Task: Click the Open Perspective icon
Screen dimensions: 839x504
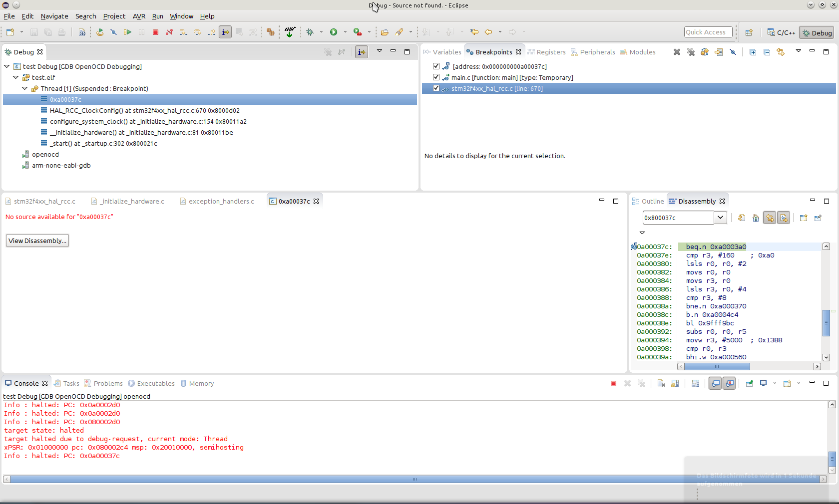Action: point(749,32)
